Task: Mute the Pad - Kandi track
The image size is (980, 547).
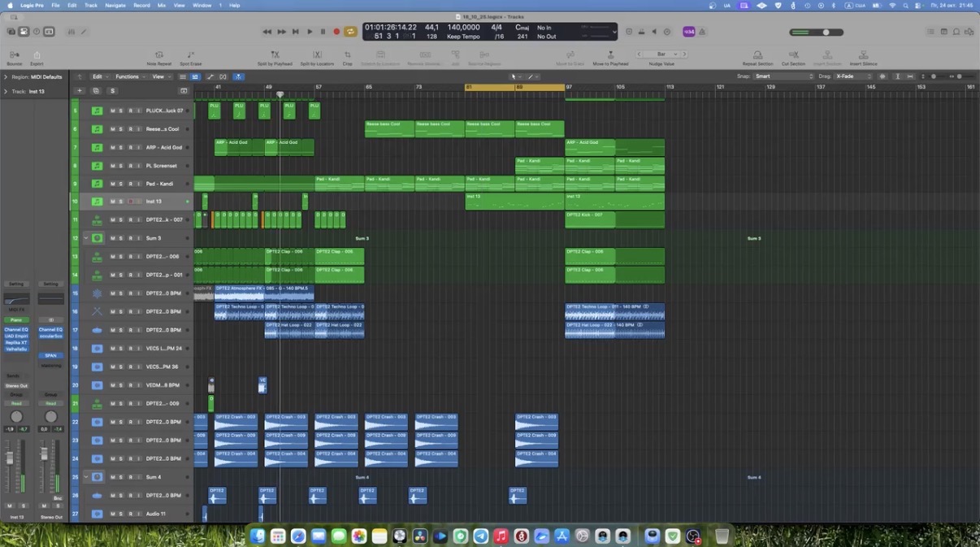Action: pos(113,184)
